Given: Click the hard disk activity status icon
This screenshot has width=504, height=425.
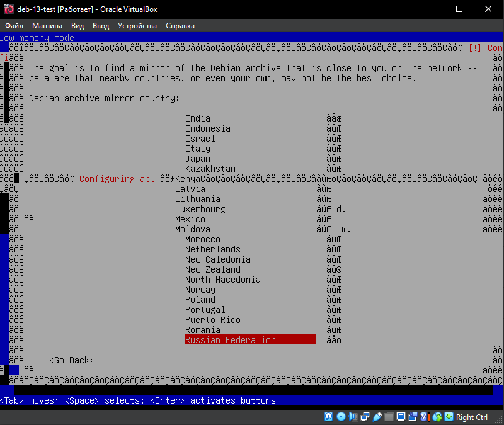Looking at the screenshot, I should [329, 417].
